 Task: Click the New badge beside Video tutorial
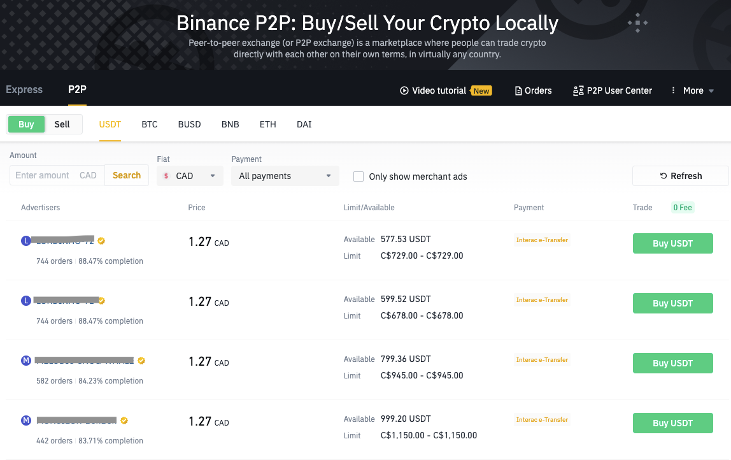coord(481,91)
